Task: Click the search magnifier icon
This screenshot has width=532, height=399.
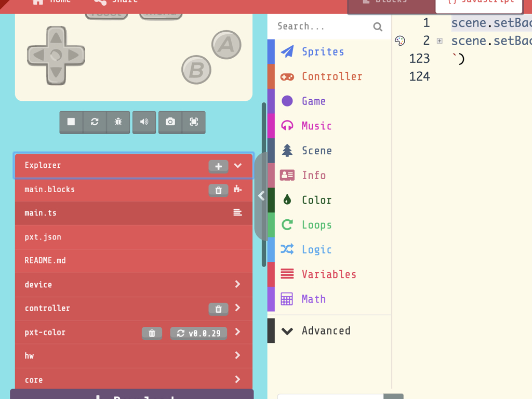Action: click(378, 26)
